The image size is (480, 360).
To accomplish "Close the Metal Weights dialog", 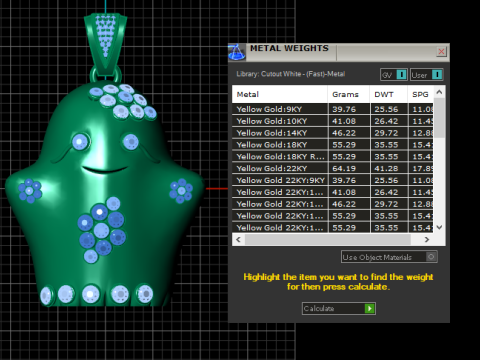I will click(441, 52).
